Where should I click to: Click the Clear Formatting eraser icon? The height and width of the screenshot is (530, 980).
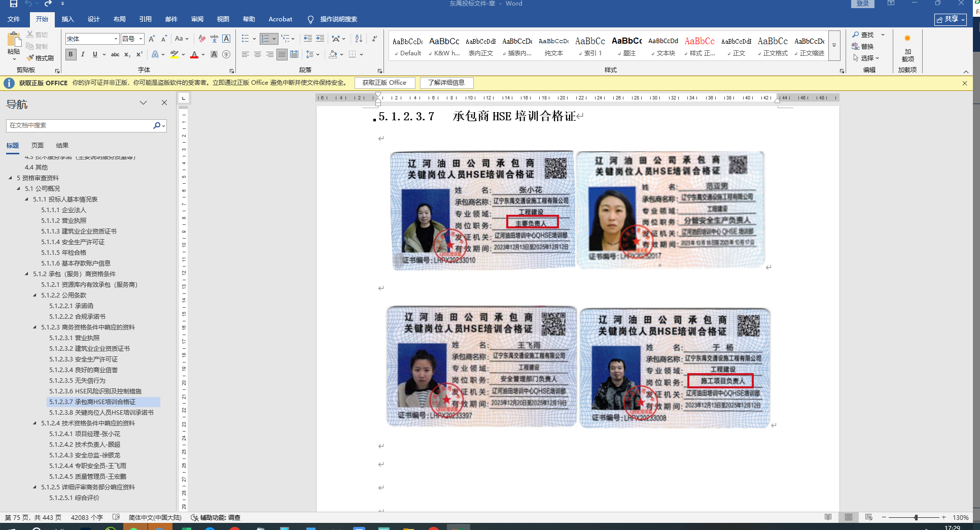[x=202, y=39]
